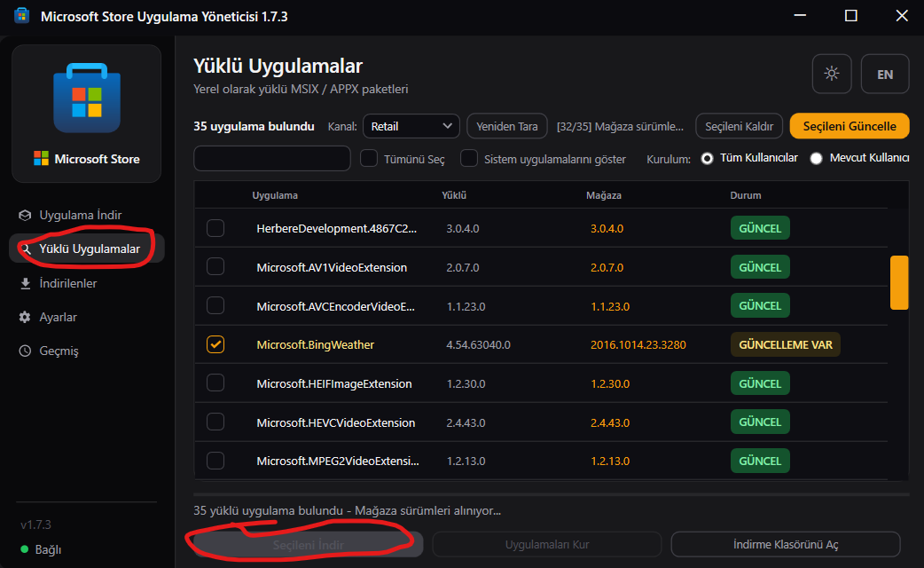This screenshot has width=924, height=568.
Task: Click the orange list scrollbar thumb
Action: point(898,282)
